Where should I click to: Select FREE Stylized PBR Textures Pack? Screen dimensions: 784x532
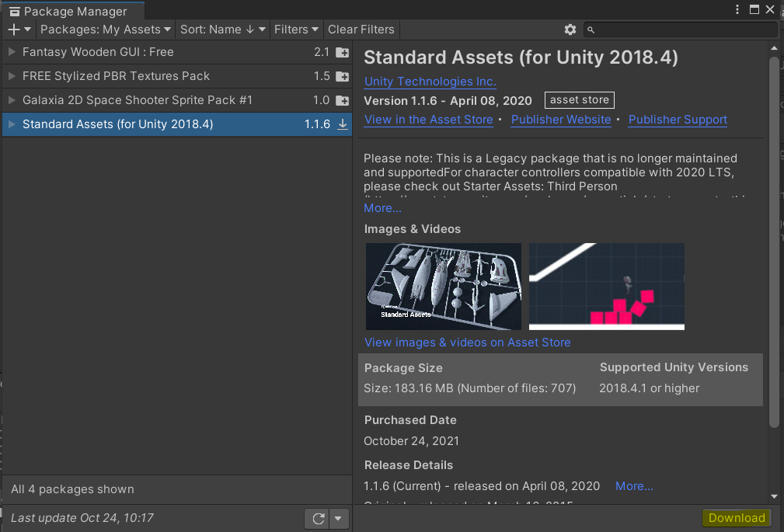(177, 76)
